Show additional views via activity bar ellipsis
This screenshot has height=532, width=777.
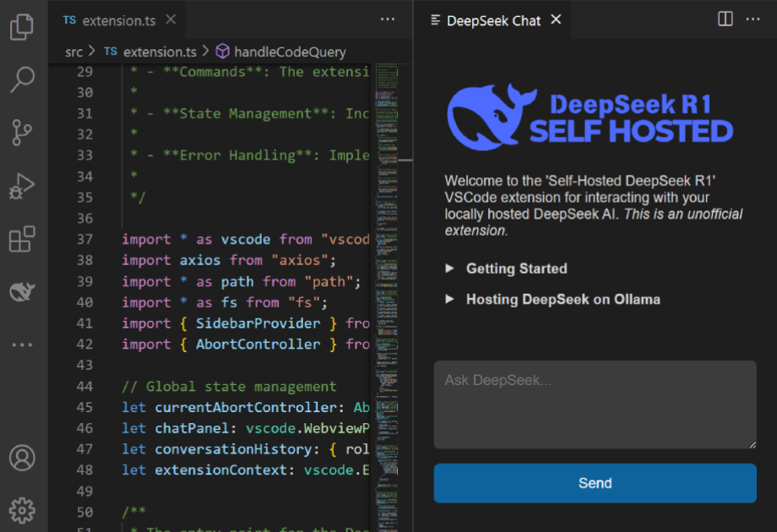[22, 345]
